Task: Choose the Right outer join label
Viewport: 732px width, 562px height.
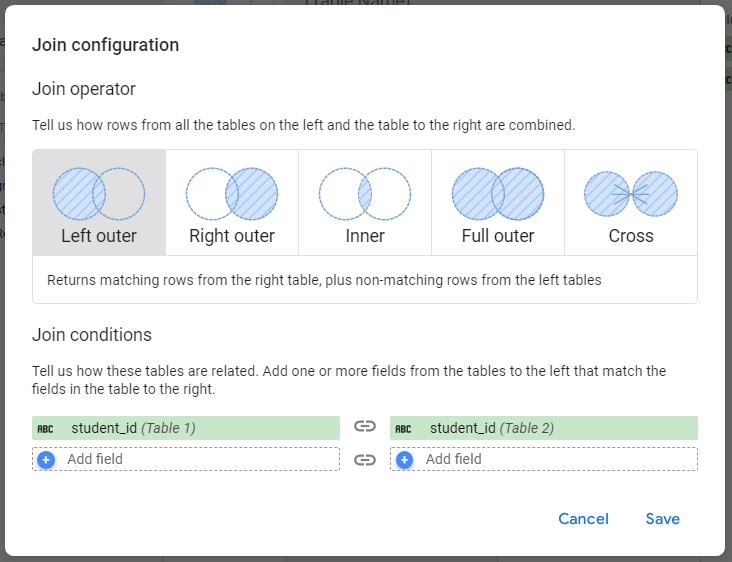Action: click(232, 237)
